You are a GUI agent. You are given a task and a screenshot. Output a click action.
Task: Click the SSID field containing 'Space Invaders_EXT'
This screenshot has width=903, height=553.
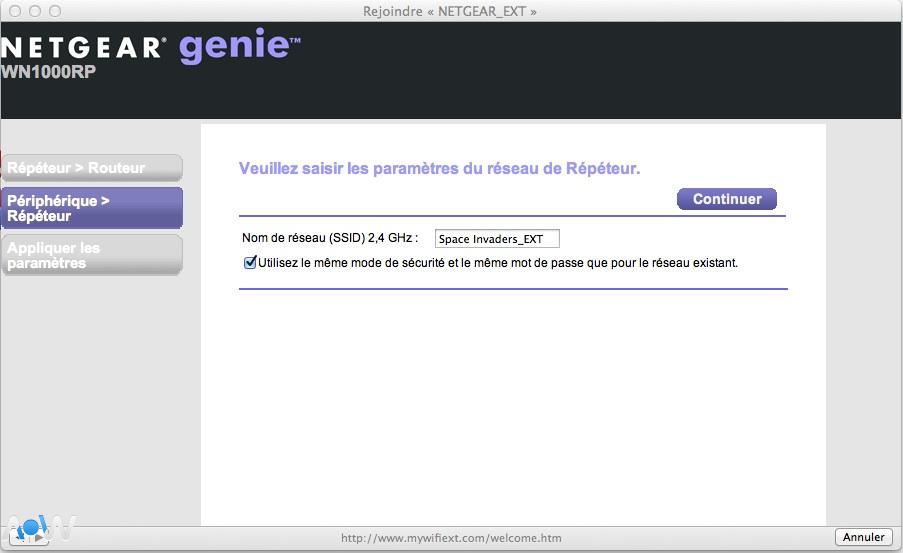497,239
